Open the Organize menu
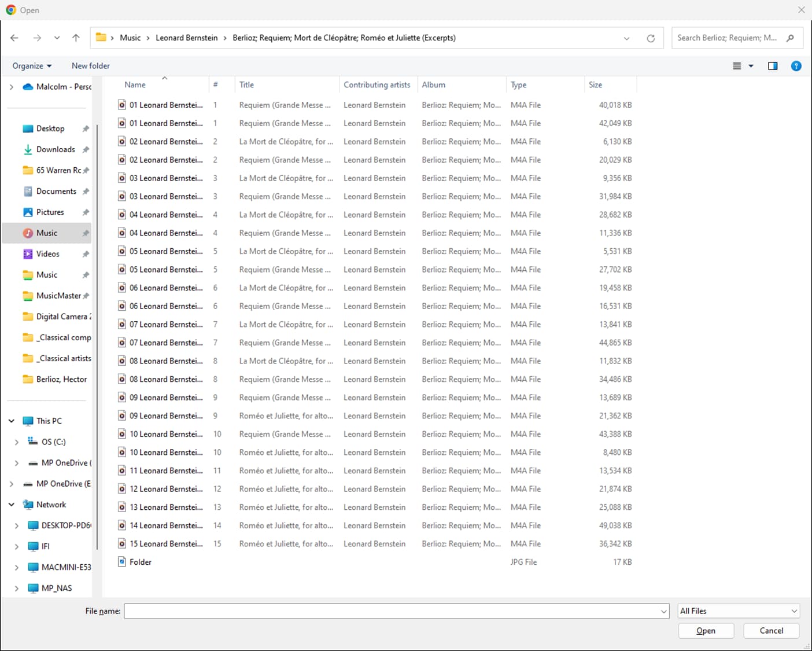Viewport: 812px width, 651px height. [x=32, y=66]
